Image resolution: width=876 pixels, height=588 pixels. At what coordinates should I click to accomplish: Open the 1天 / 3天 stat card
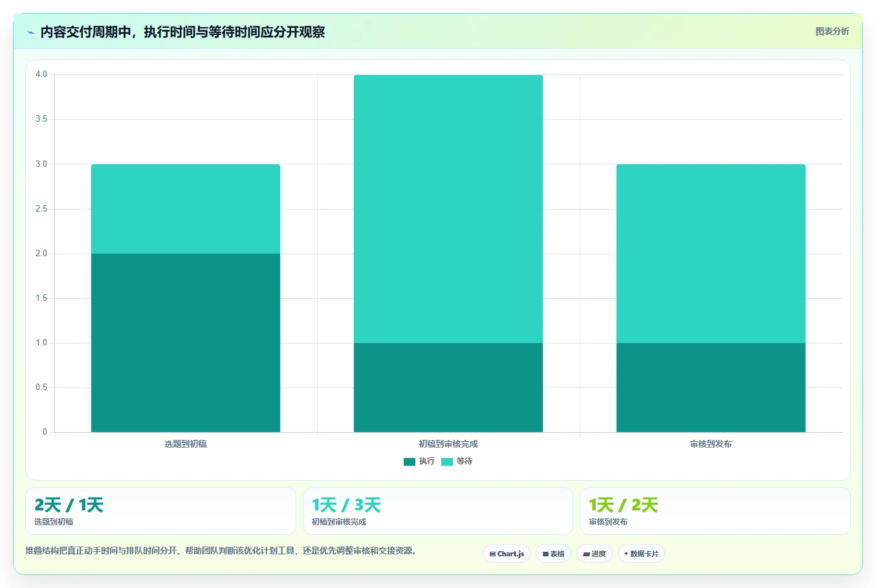click(438, 511)
